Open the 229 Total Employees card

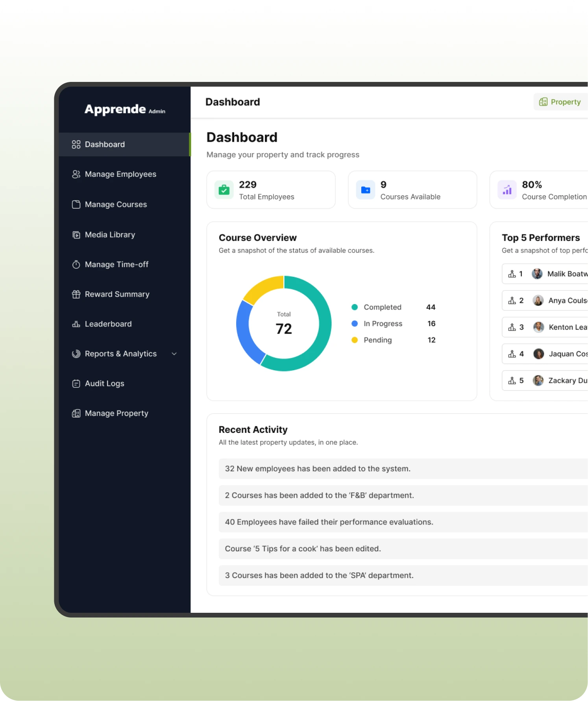[x=271, y=190]
